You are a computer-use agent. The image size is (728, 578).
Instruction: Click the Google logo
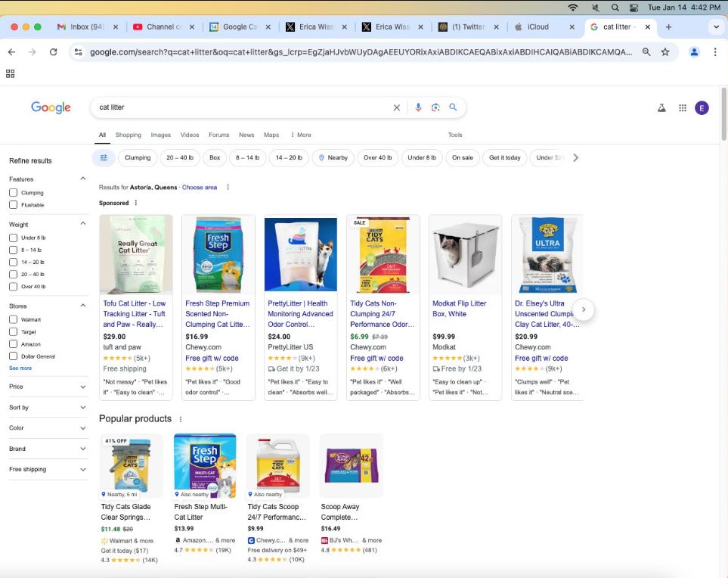point(51,107)
